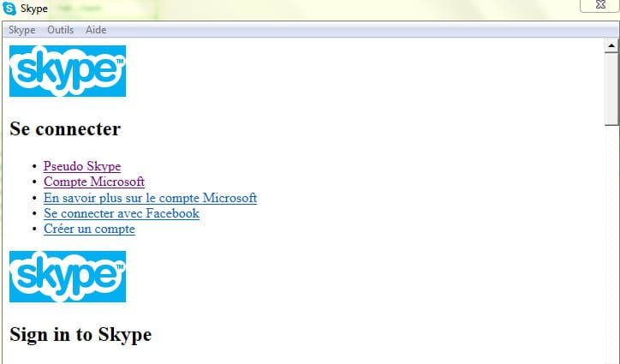Click the Sign in to Skype heading
The height and width of the screenshot is (364, 620).
click(x=80, y=335)
